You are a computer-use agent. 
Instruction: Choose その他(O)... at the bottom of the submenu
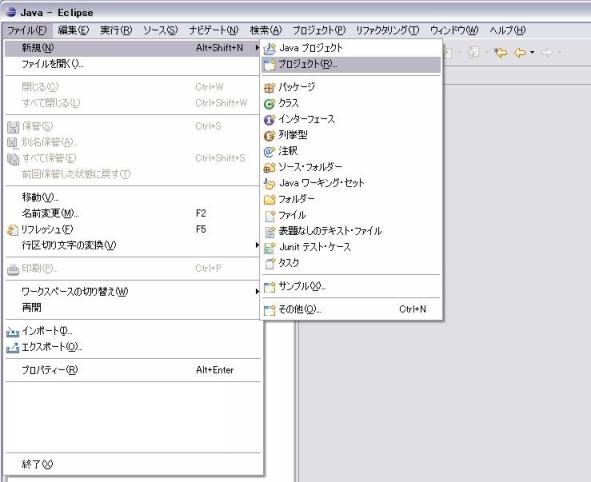[351, 309]
